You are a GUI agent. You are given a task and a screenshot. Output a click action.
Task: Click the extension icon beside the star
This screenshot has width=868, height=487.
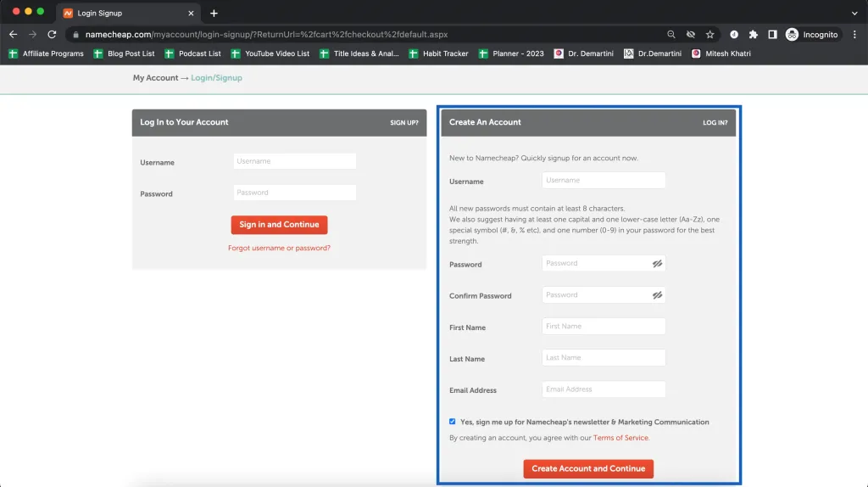(734, 34)
